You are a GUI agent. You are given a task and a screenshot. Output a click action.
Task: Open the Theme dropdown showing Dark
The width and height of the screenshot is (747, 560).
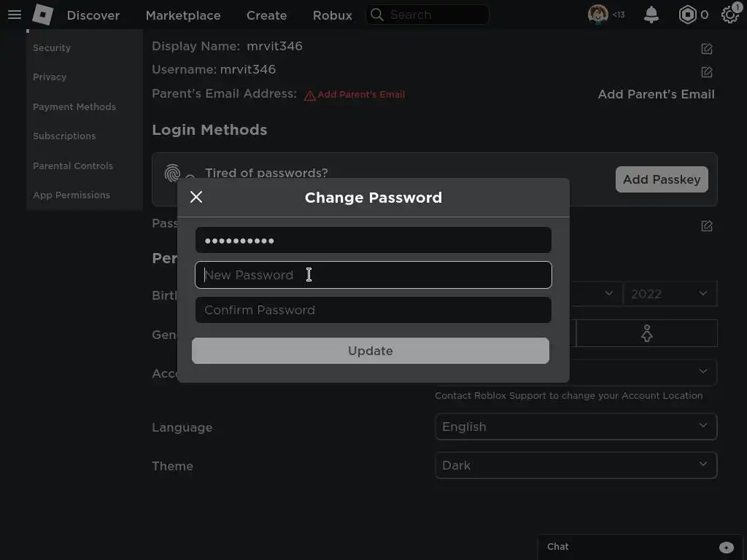click(576, 465)
